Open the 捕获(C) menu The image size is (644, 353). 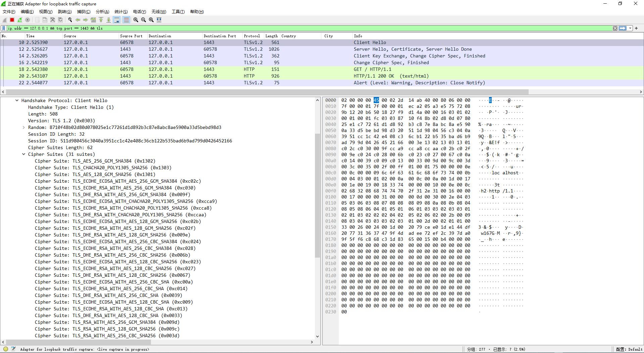pos(84,12)
